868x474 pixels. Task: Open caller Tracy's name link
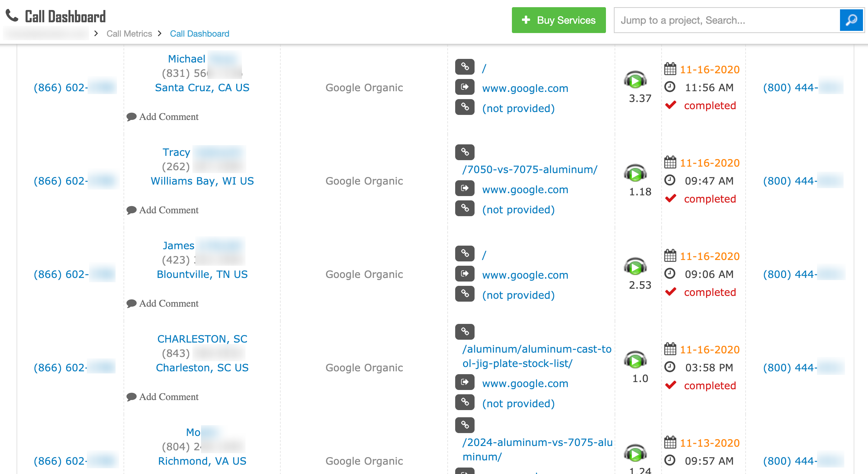pos(176,152)
